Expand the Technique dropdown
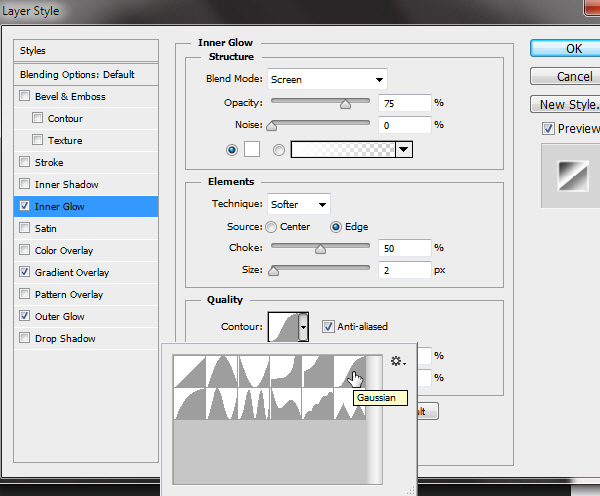Viewport: 600px width, 496px height. (x=299, y=204)
